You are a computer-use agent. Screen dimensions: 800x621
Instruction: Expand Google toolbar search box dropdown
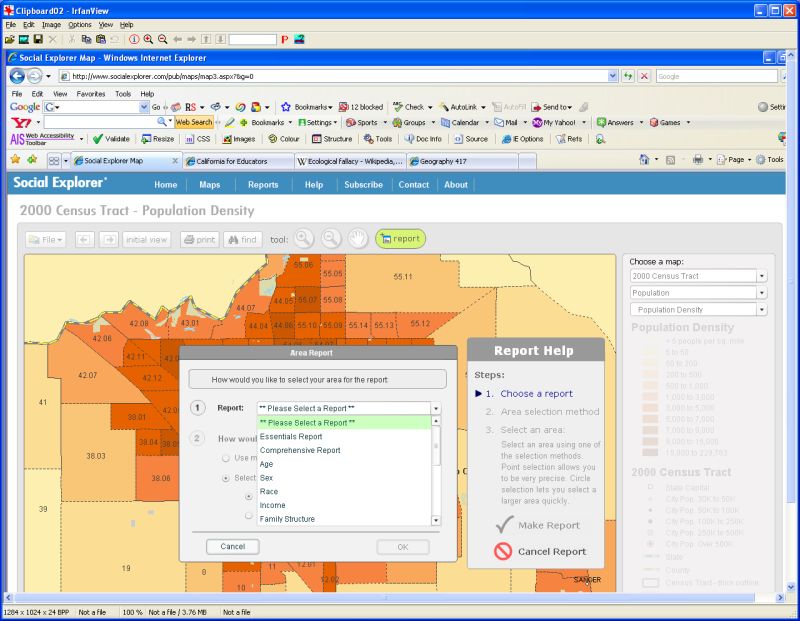[x=144, y=107]
